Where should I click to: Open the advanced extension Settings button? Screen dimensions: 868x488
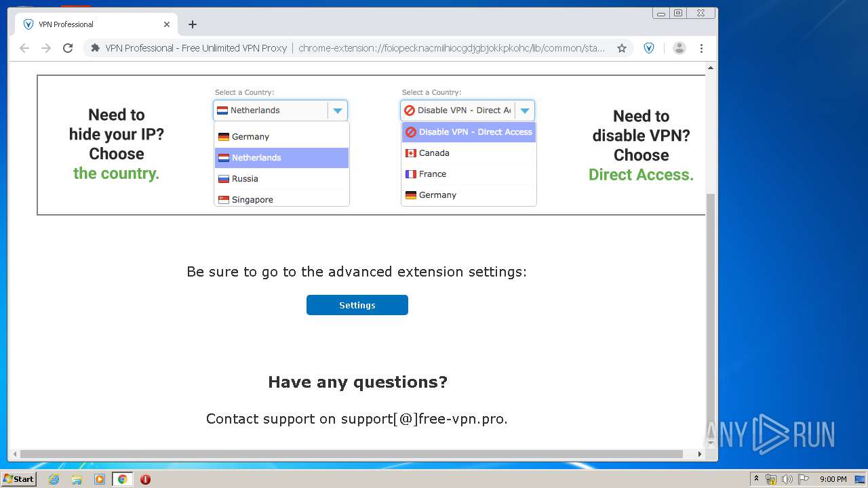pyautogui.click(x=357, y=305)
